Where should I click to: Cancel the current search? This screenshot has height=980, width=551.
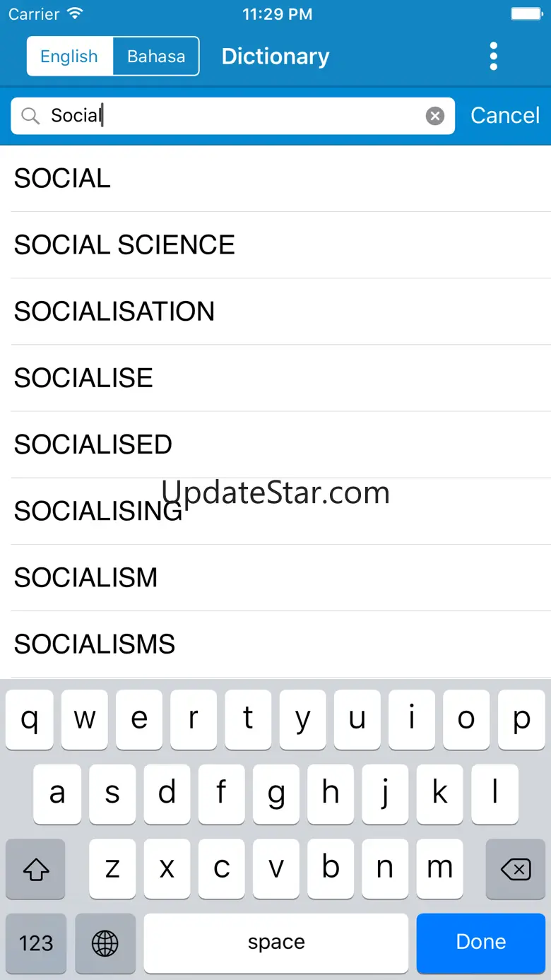505,116
